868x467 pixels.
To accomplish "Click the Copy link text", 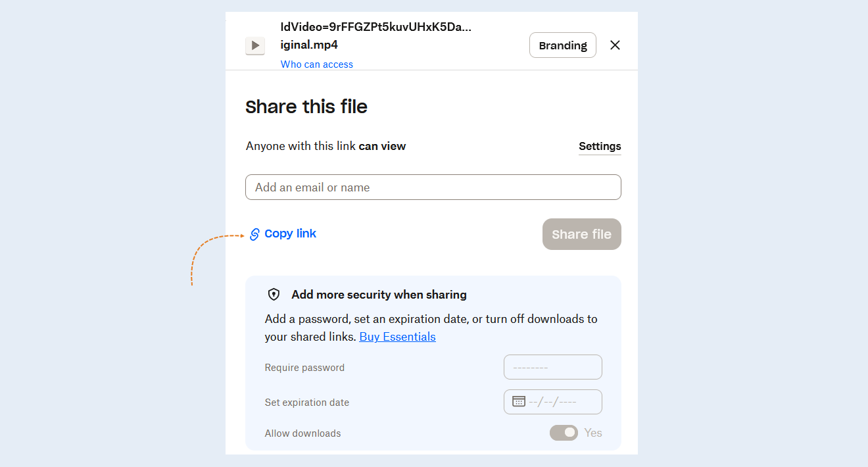I will click(291, 233).
